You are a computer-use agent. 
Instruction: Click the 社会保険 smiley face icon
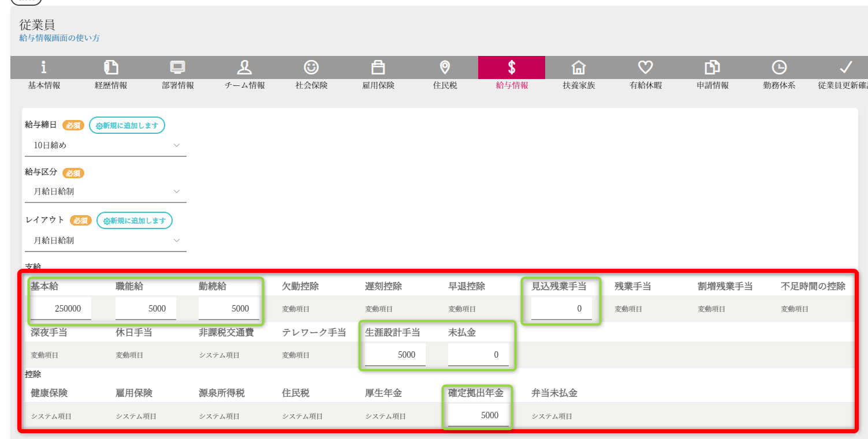pos(311,67)
